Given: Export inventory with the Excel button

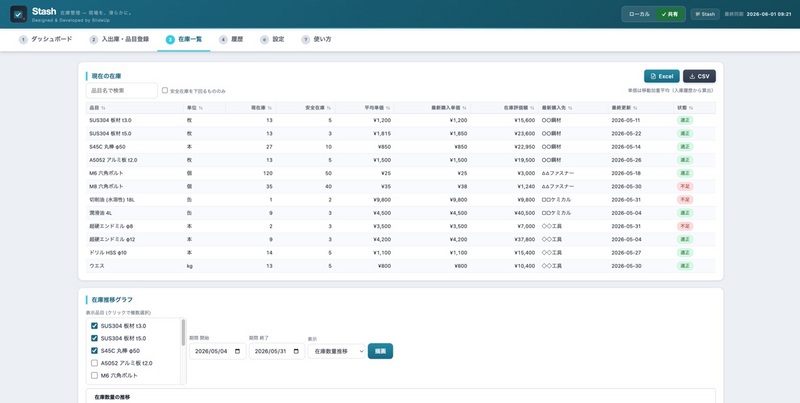Looking at the screenshot, I should (662, 77).
